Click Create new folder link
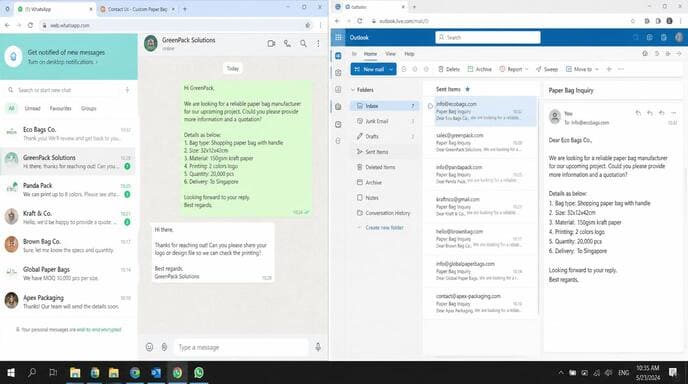This screenshot has height=384, width=688. pyautogui.click(x=384, y=228)
